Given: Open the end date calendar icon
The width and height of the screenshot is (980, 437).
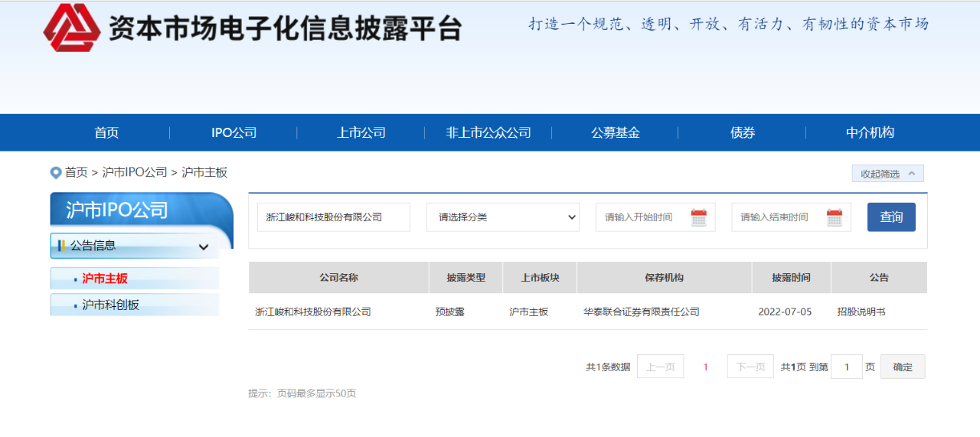Looking at the screenshot, I should pyautogui.click(x=834, y=217).
